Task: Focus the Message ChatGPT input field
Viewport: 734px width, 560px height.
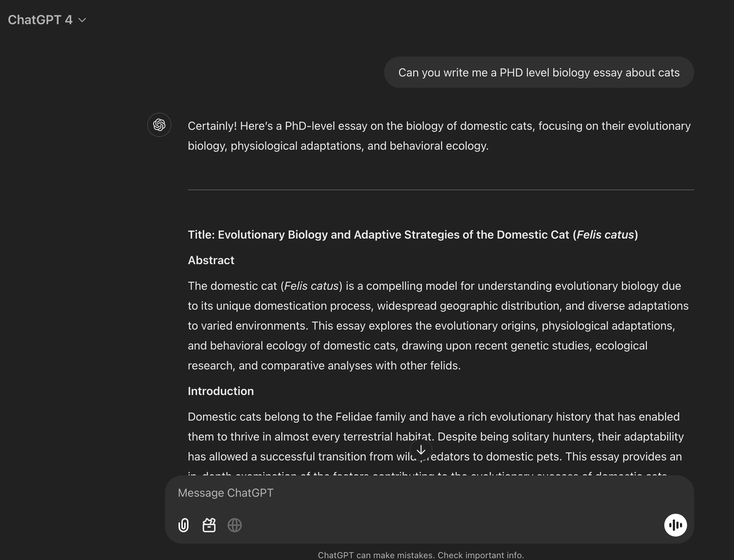Action: pyautogui.click(x=391, y=493)
